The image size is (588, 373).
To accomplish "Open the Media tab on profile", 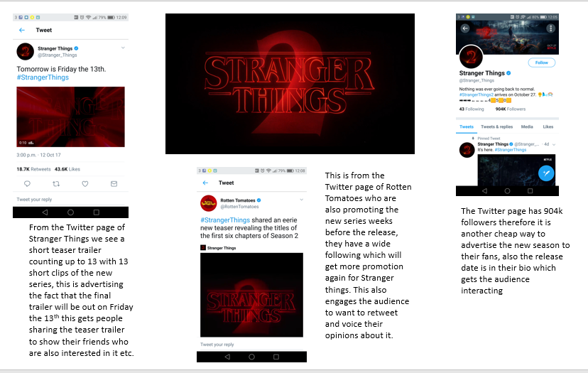I will click(x=527, y=127).
